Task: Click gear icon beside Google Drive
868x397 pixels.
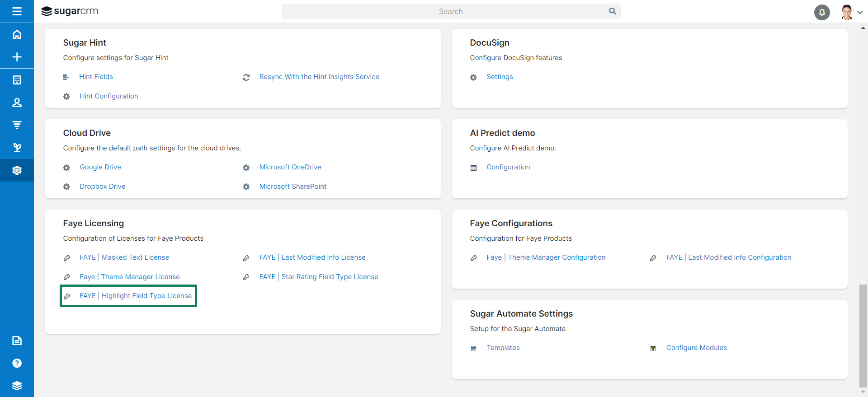Action: pos(66,168)
